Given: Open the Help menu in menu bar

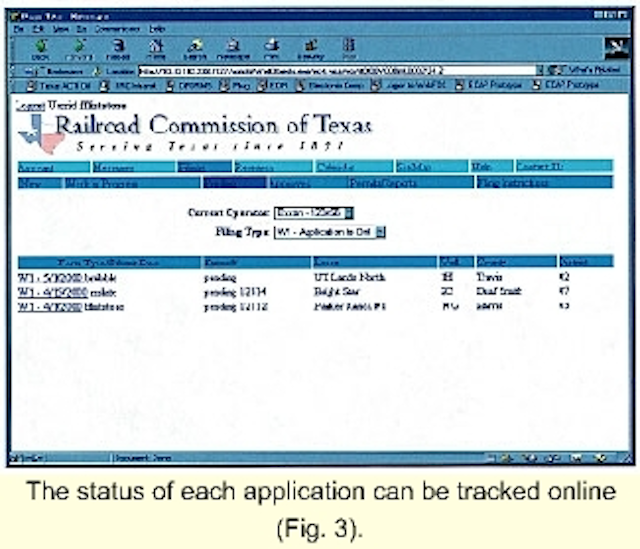Looking at the screenshot, I should 157,29.
